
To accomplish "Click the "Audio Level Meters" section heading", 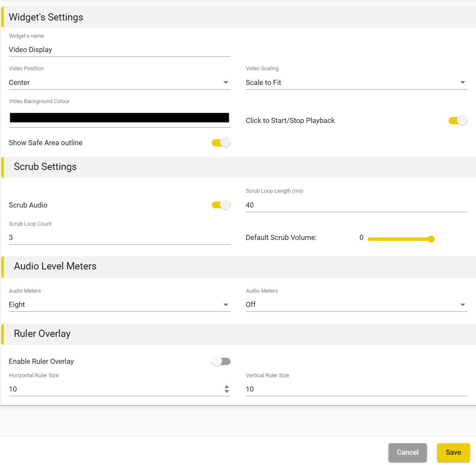I will [x=55, y=266].
